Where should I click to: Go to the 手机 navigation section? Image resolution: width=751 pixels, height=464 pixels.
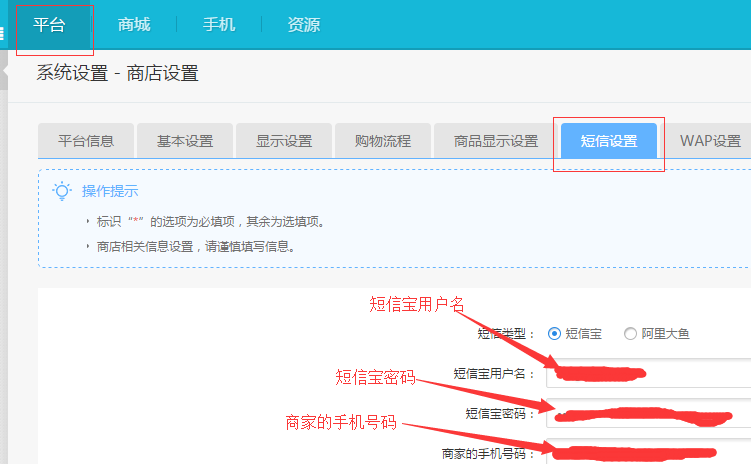coord(219,25)
